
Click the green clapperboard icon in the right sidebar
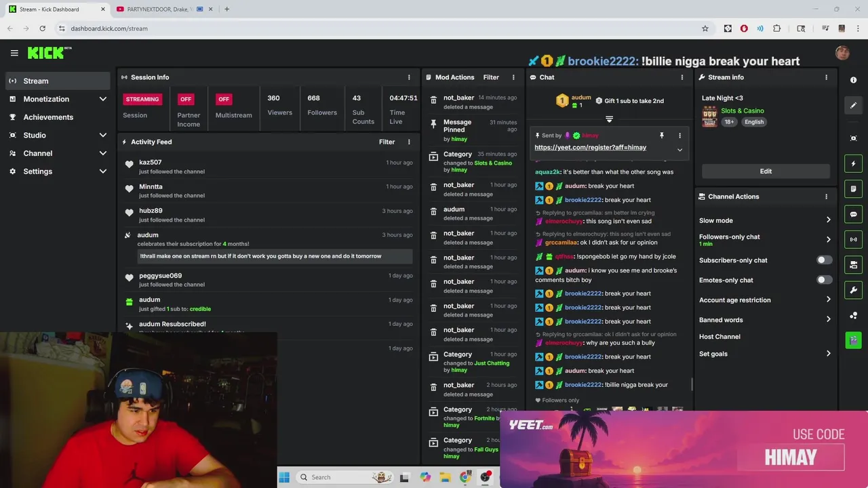point(853,340)
